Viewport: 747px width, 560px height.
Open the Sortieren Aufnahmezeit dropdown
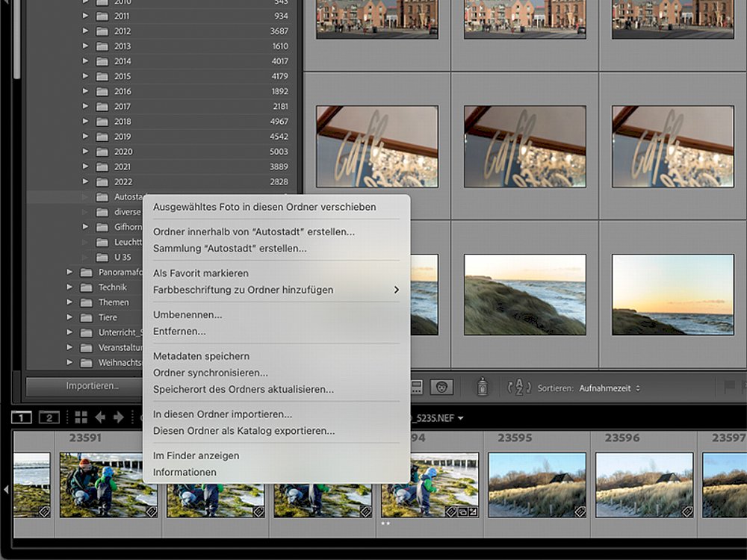click(x=610, y=388)
